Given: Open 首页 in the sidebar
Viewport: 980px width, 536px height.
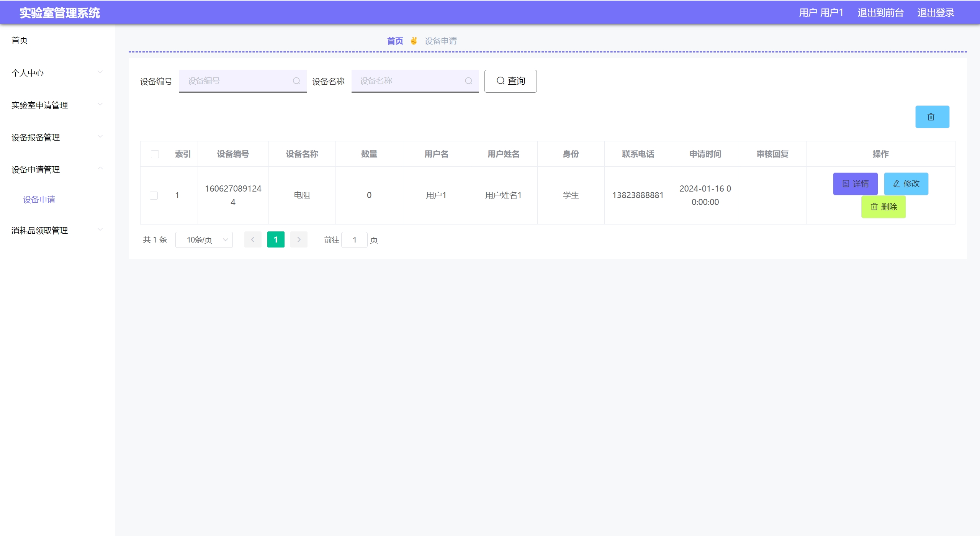Looking at the screenshot, I should tap(20, 40).
